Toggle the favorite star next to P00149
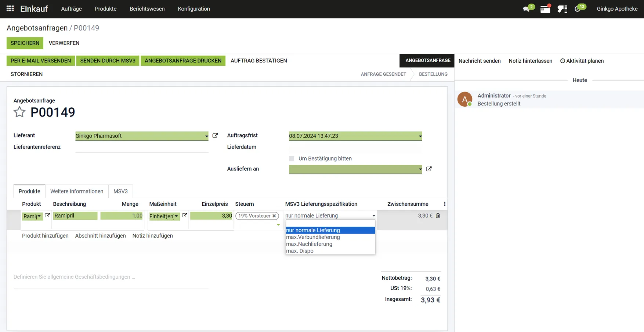 coord(19,112)
